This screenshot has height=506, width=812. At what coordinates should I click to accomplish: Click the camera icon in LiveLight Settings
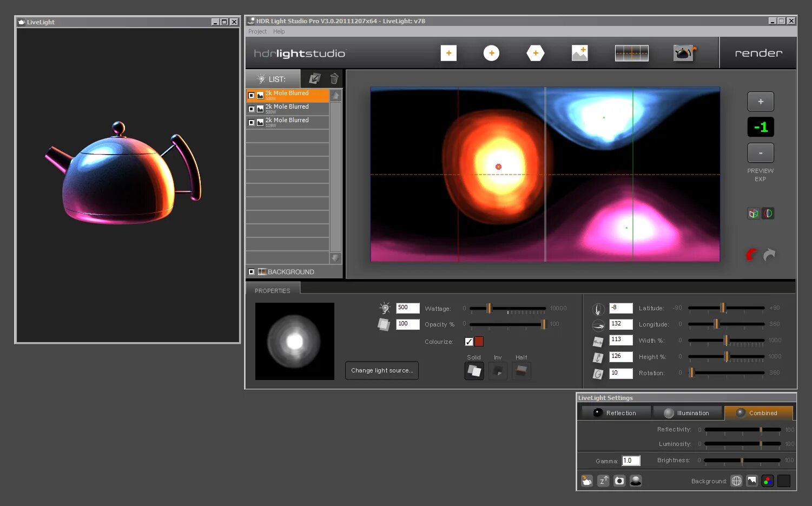(620, 481)
